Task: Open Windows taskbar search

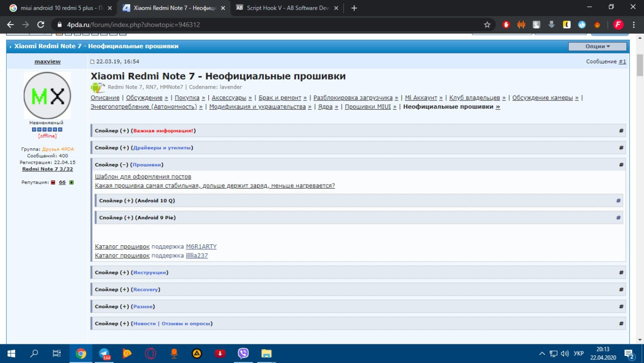Action: [x=34, y=353]
